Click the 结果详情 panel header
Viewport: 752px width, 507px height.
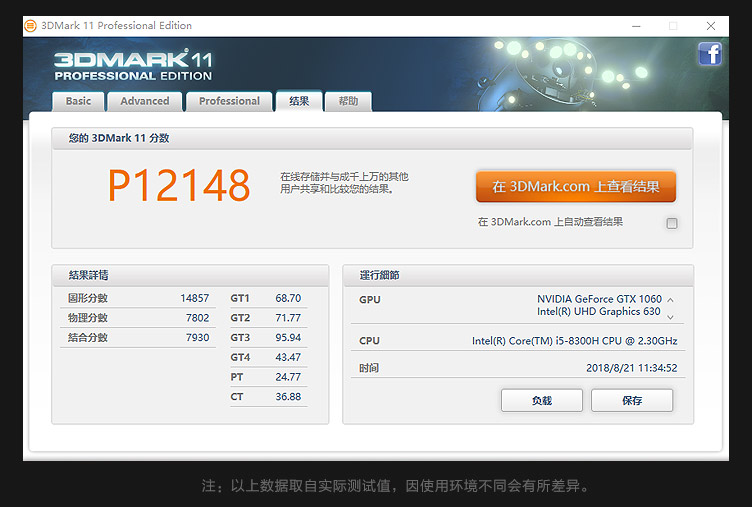point(190,275)
